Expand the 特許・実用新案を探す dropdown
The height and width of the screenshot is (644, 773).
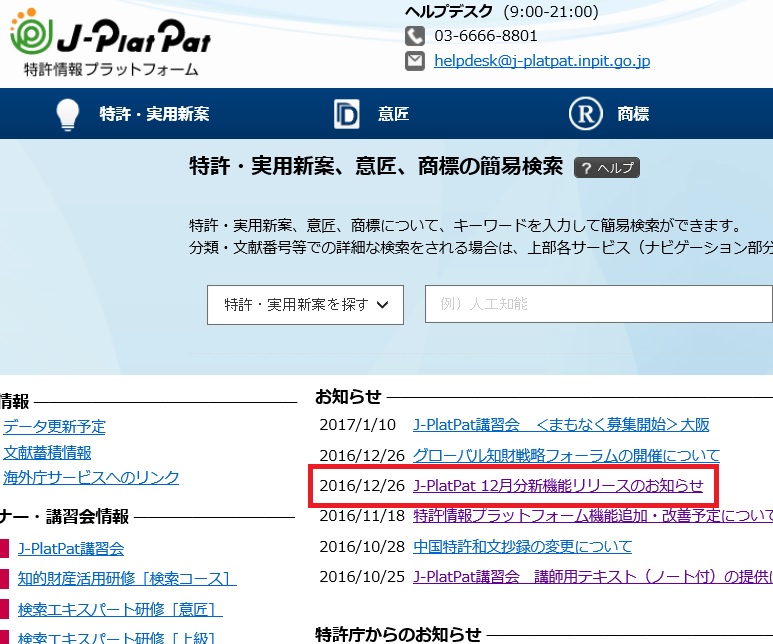(305, 305)
